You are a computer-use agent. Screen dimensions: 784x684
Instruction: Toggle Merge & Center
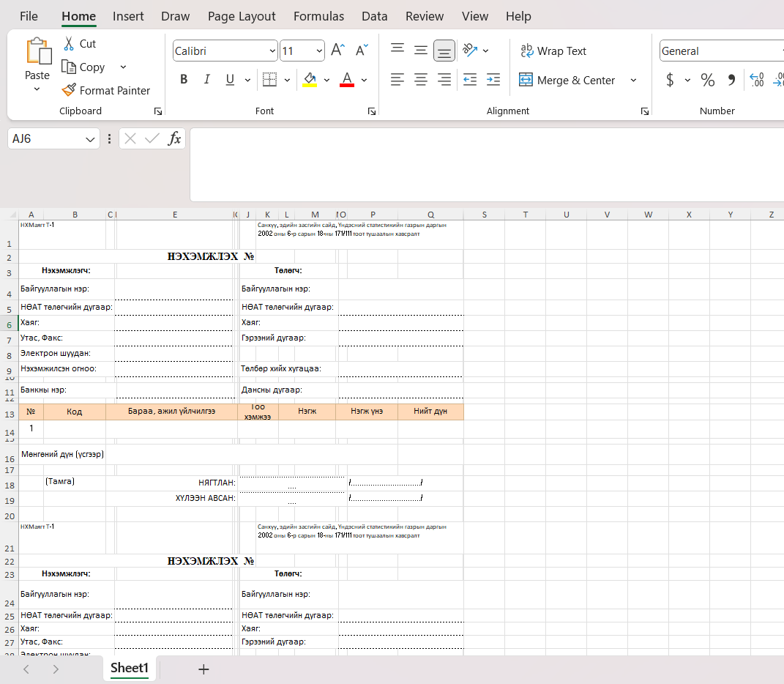(567, 80)
